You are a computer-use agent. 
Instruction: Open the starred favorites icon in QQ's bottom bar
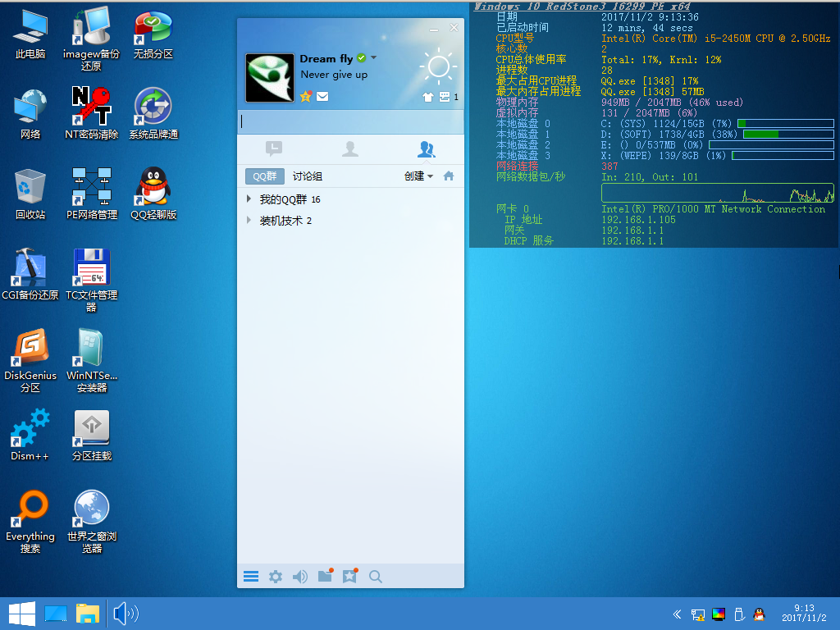pyautogui.click(x=350, y=576)
